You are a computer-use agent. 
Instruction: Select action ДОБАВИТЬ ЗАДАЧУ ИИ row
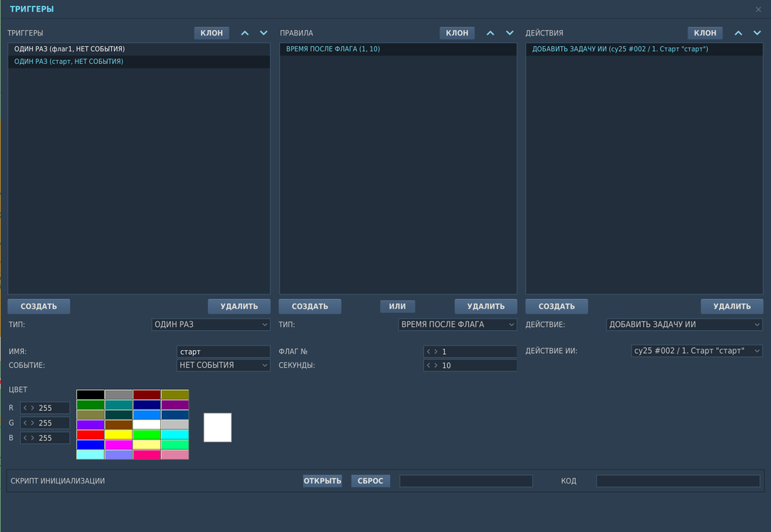point(644,49)
